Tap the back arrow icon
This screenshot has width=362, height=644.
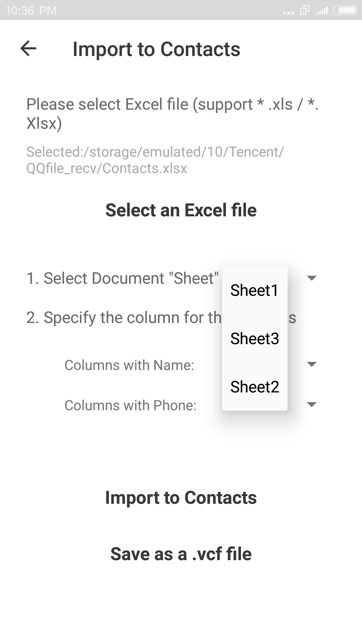tap(28, 49)
